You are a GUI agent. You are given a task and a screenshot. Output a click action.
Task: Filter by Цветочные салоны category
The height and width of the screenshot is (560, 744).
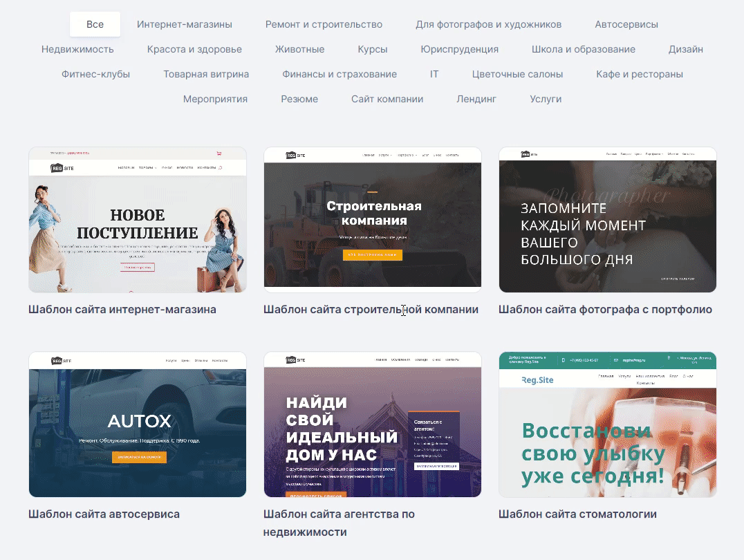pyautogui.click(x=517, y=74)
